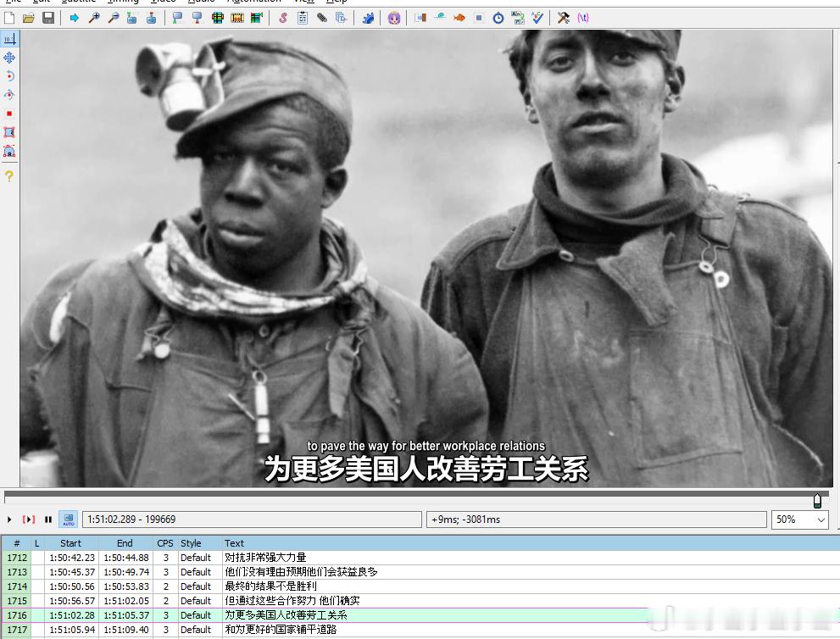Select the Rotate Z-axis tool
The image size is (840, 639).
pyautogui.click(x=9, y=76)
